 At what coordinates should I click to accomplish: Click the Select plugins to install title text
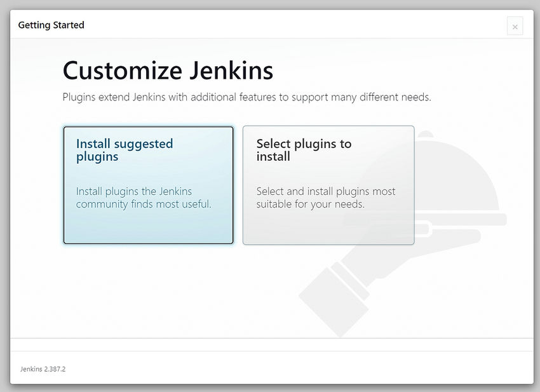pos(302,150)
